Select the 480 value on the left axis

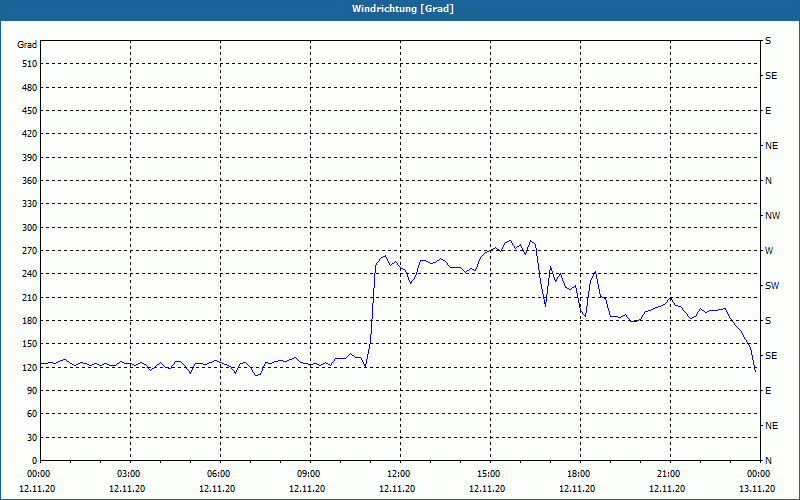(x=30, y=88)
